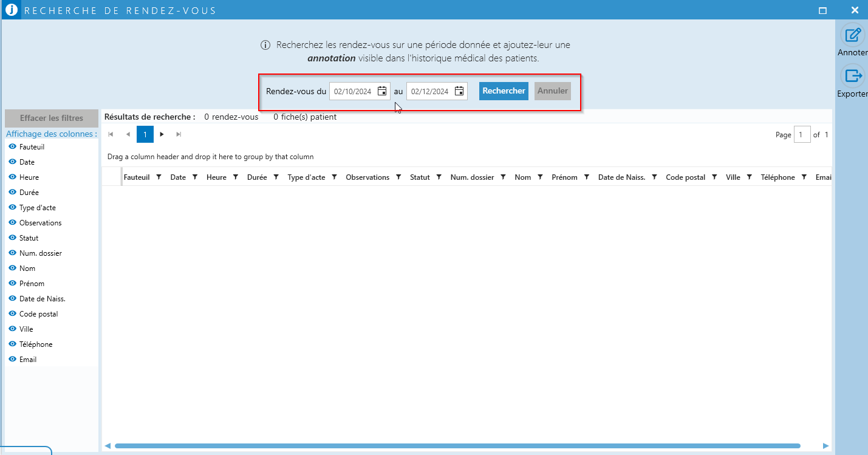Open the filter for the Date column

coord(195,177)
